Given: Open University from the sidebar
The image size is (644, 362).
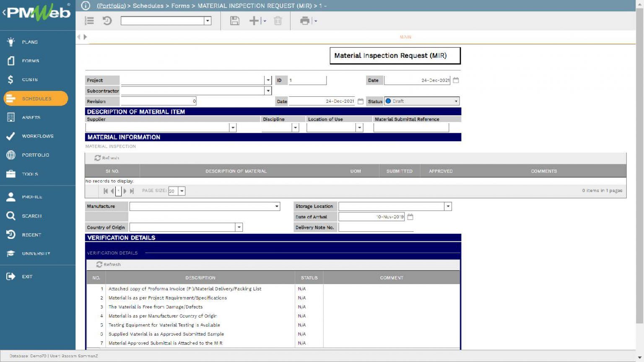Looking at the screenshot, I should pyautogui.click(x=36, y=253).
